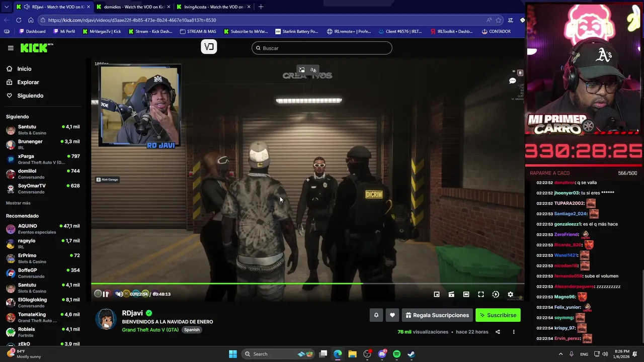
Task: Open xParga channel in sidebar
Action: (x=43, y=159)
